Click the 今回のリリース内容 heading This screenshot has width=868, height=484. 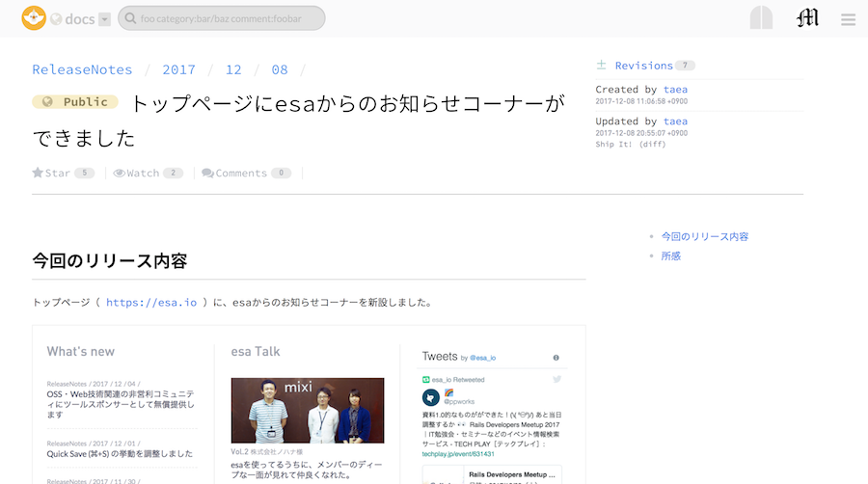click(110, 260)
